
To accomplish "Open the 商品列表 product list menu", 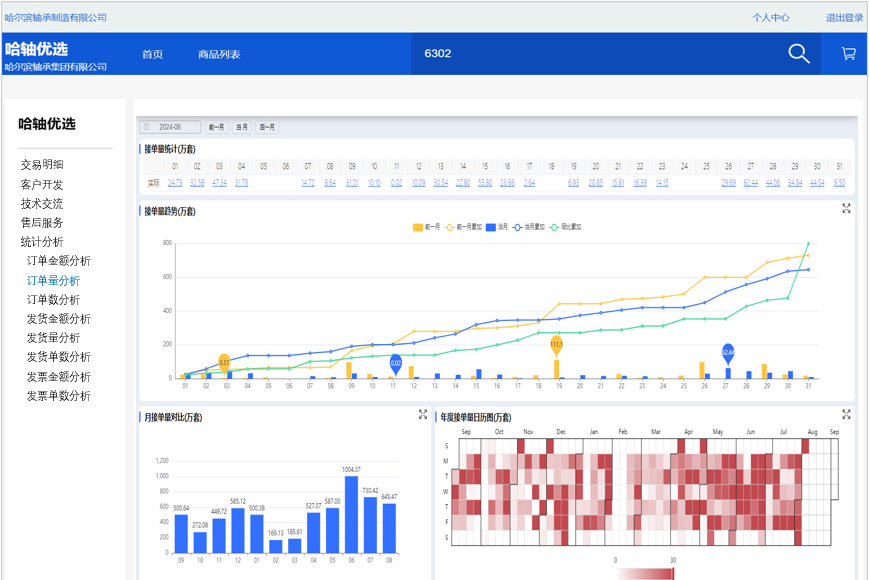I will [219, 54].
